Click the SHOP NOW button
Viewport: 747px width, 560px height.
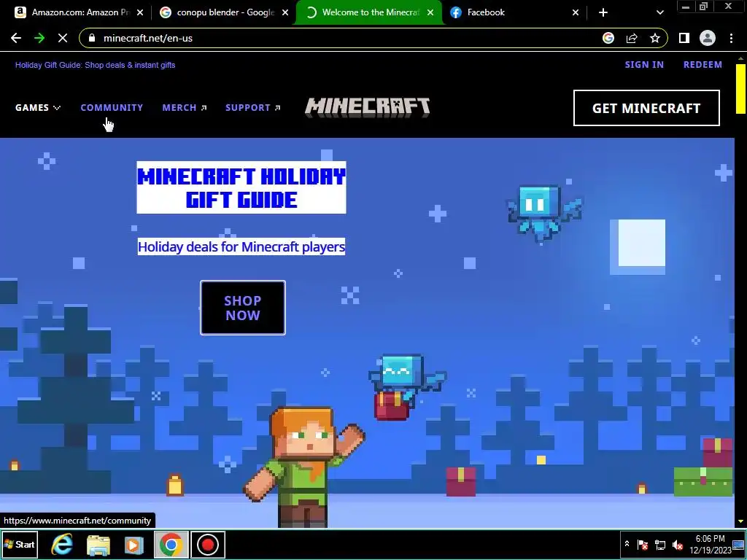(243, 308)
